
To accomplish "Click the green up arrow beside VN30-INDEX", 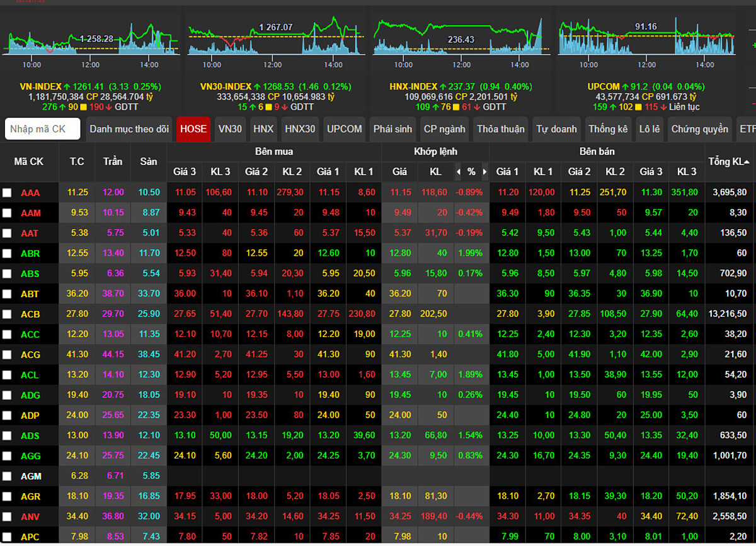I will click(x=258, y=86).
